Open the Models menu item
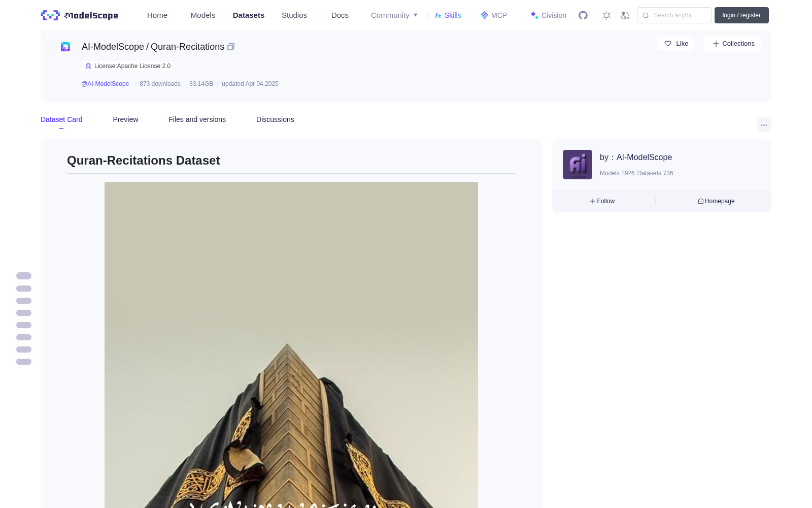Screen dimensions: 812x508 (203, 15)
